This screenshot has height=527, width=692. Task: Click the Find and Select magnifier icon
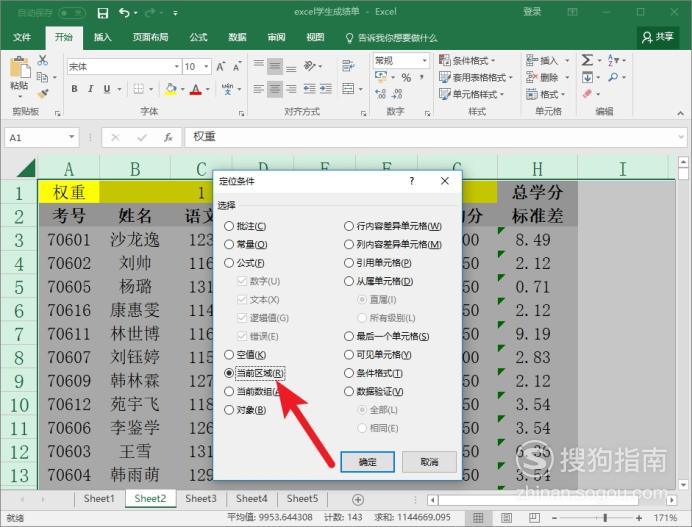(x=613, y=77)
